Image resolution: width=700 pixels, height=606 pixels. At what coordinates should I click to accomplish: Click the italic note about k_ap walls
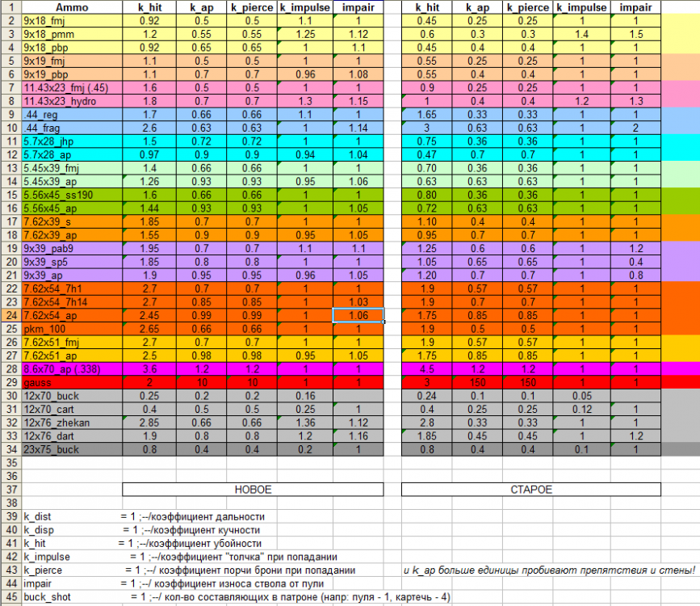click(550, 570)
